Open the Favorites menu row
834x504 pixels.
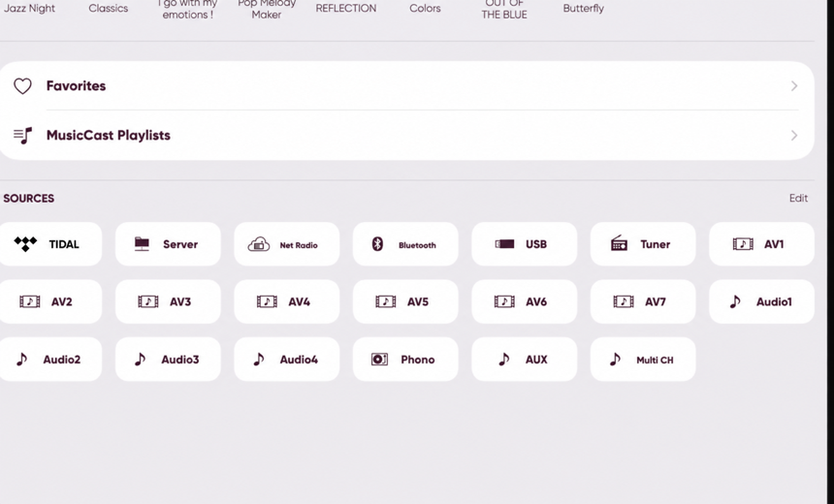pyautogui.click(x=406, y=85)
